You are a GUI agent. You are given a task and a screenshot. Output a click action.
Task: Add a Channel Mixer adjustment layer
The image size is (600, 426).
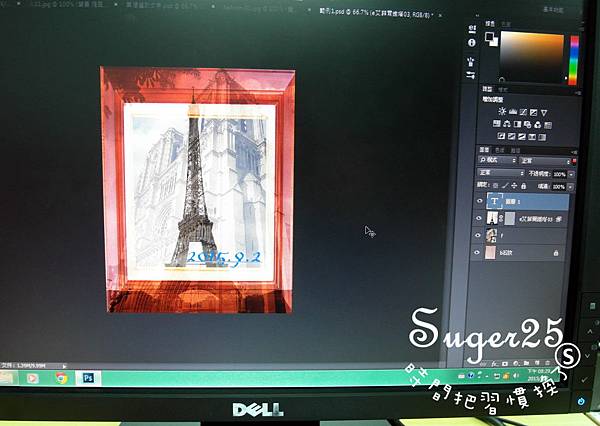click(538, 125)
